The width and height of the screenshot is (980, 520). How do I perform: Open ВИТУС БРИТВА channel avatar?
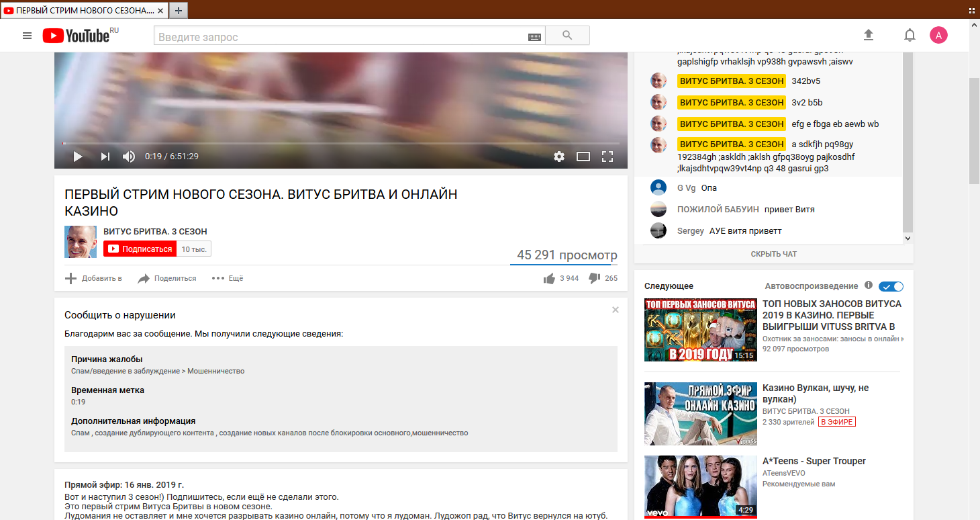[81, 242]
